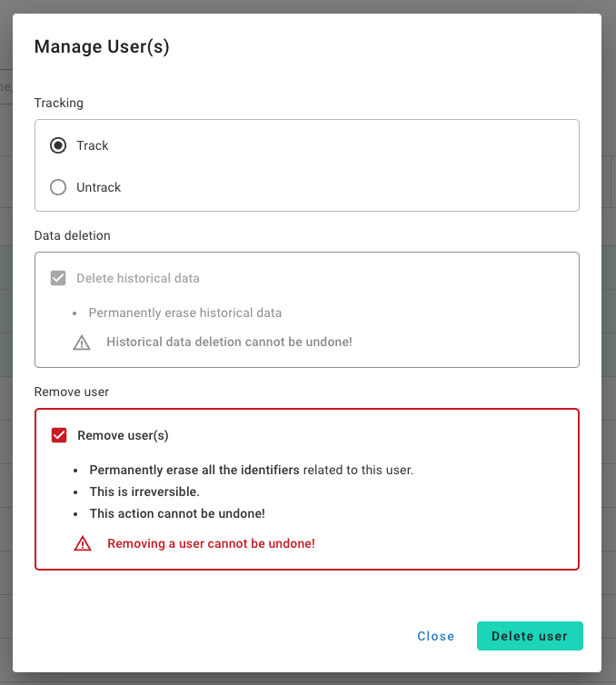Uncheck the Remove user(s) checkbox
This screenshot has height=685, width=616.
pyautogui.click(x=59, y=435)
